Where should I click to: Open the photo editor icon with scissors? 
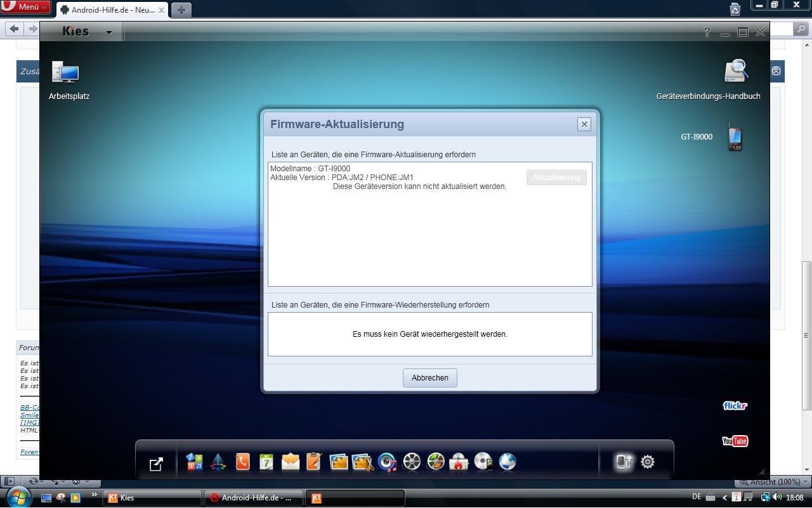point(363,462)
